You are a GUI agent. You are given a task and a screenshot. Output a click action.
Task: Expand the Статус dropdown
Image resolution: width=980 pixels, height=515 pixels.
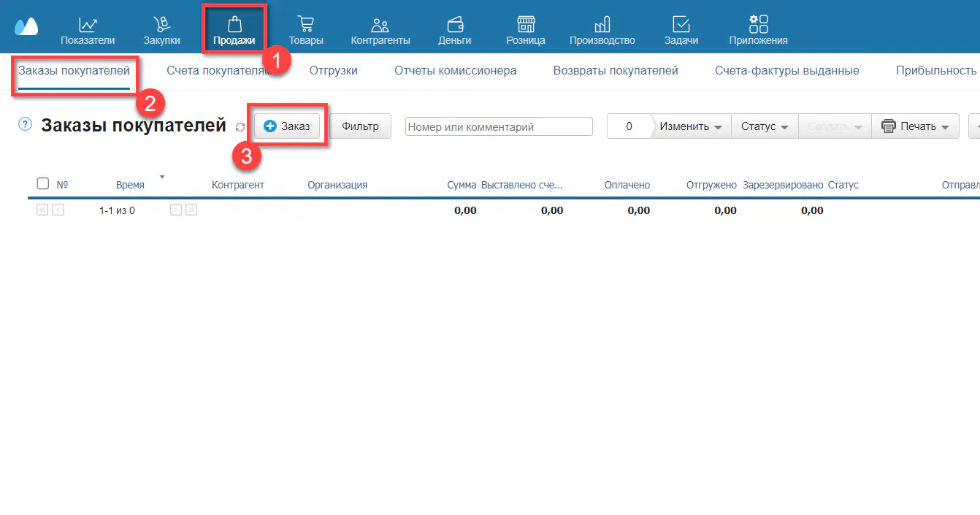point(765,126)
